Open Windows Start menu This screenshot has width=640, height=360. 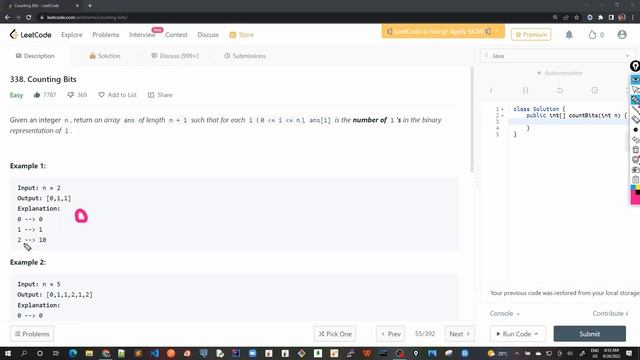tap(7, 353)
